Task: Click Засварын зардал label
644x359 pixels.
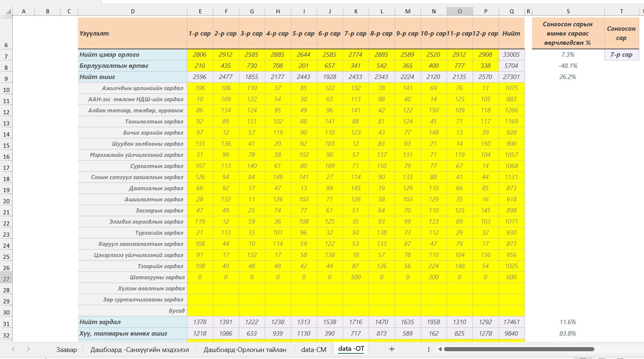Action: (160, 210)
